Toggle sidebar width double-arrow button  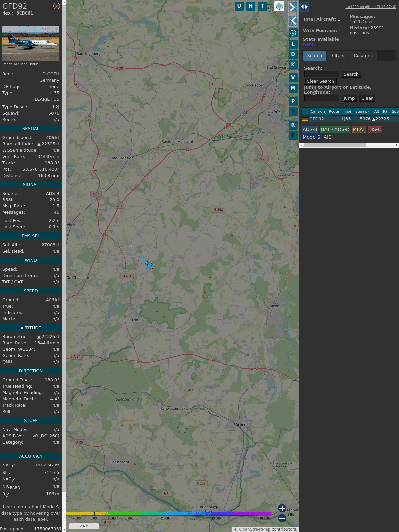pyautogui.click(x=304, y=7)
